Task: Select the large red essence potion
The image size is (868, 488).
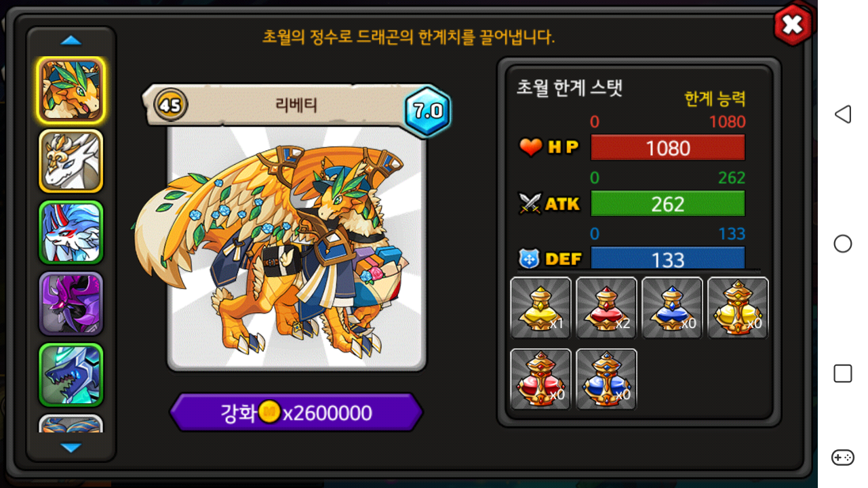Action: 540,379
